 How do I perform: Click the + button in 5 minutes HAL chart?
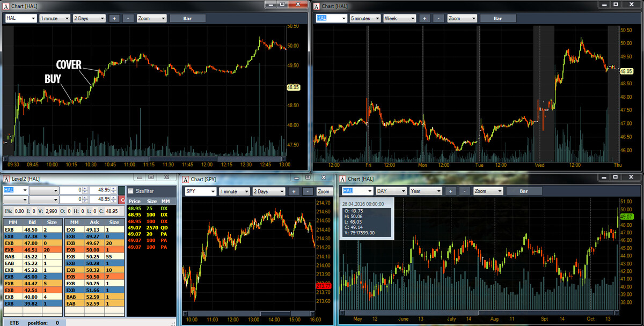click(424, 18)
